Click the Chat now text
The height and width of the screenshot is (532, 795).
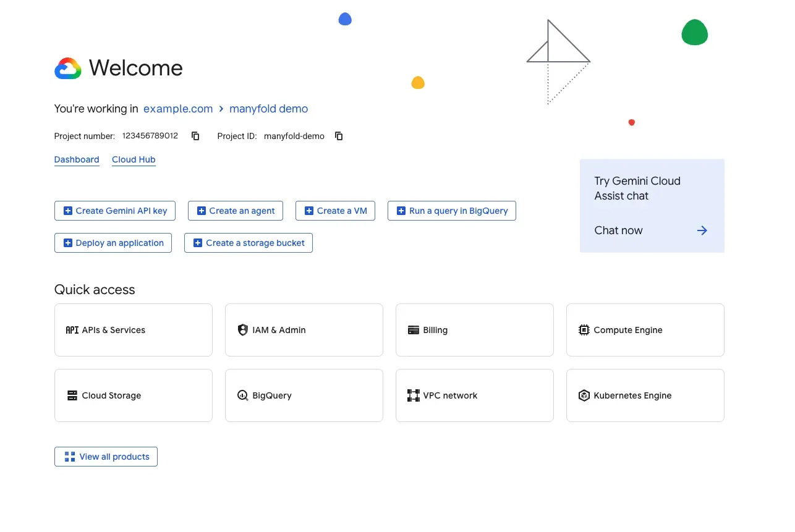pyautogui.click(x=618, y=230)
